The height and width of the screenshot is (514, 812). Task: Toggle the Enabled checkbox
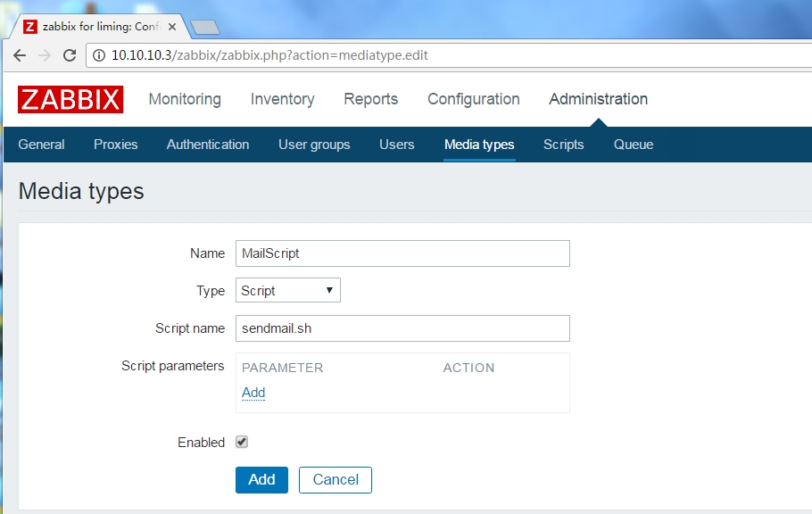tap(242, 442)
